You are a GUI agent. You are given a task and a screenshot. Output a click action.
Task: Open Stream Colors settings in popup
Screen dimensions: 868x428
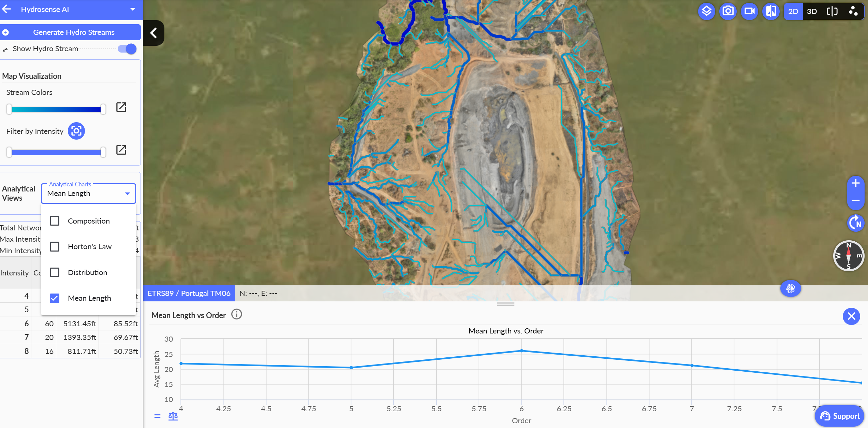121,107
